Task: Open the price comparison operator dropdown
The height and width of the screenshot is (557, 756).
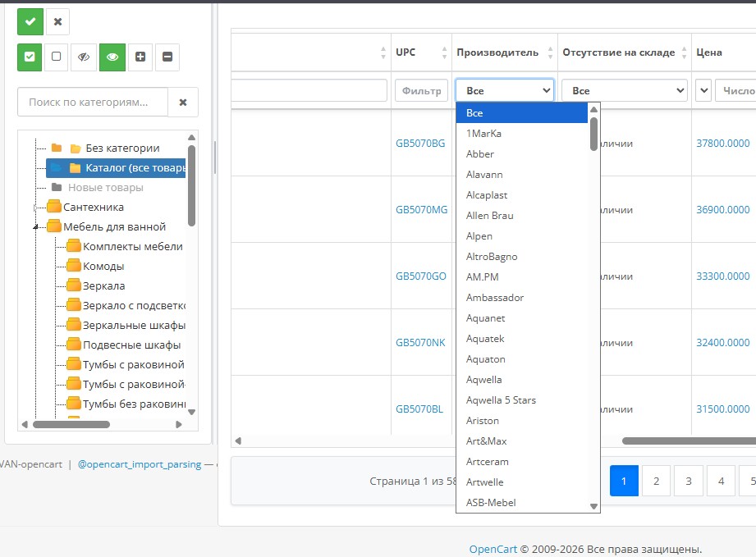Action: 703,90
